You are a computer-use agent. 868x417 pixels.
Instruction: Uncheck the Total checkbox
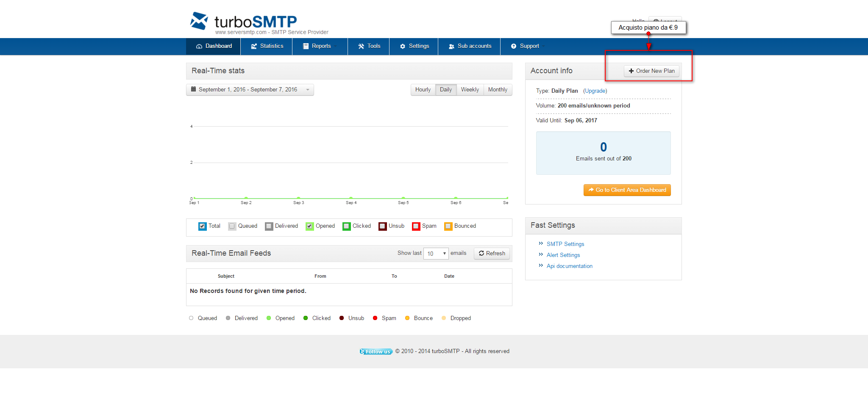[x=203, y=226]
